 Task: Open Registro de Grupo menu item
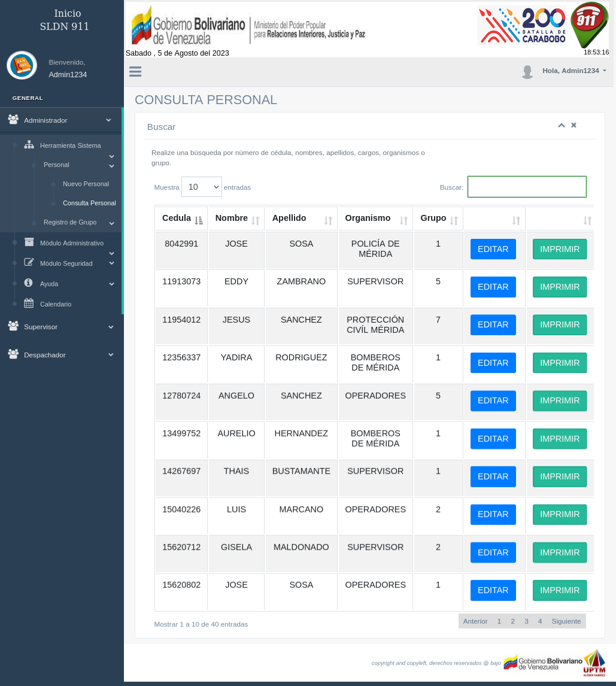70,222
